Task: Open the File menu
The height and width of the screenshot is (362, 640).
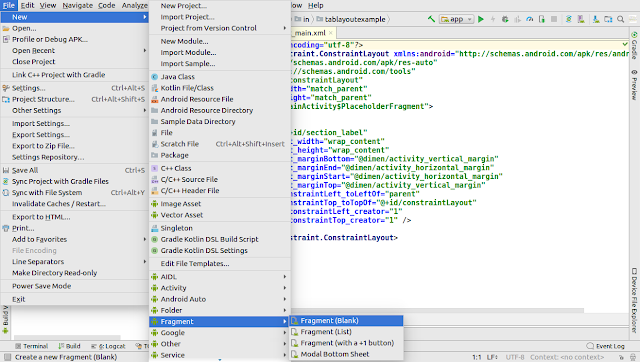Action: 9,5
